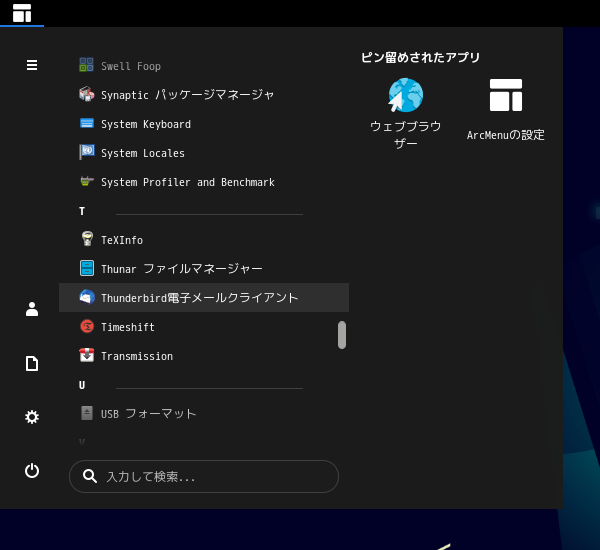Open the hamburger menu icon
Screen dimensions: 600x550
tap(32, 65)
